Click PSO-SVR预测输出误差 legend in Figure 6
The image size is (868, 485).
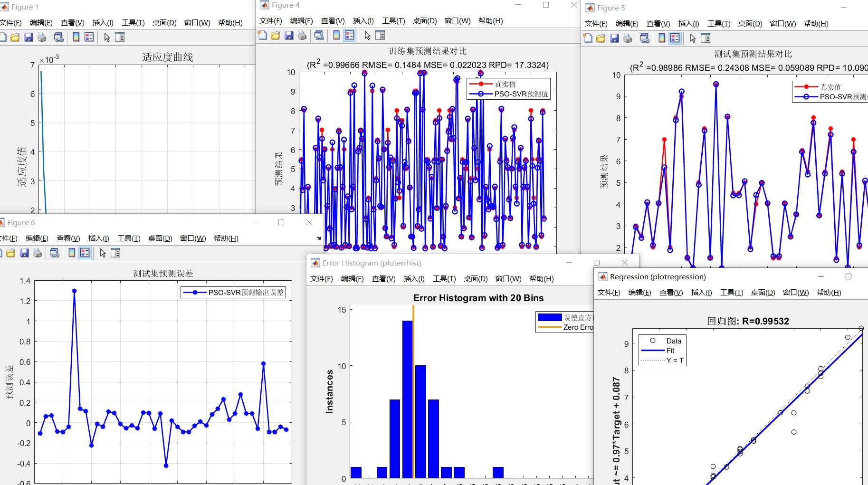(x=246, y=293)
